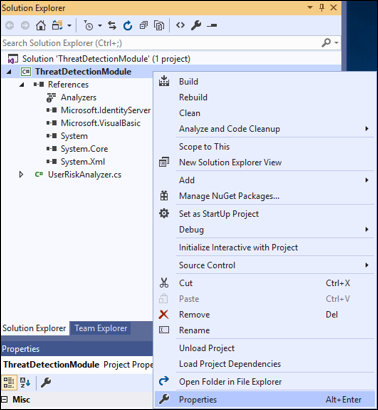Toggle Alphabetical sort in Properties panel
This screenshot has width=378, height=410.
[25, 382]
